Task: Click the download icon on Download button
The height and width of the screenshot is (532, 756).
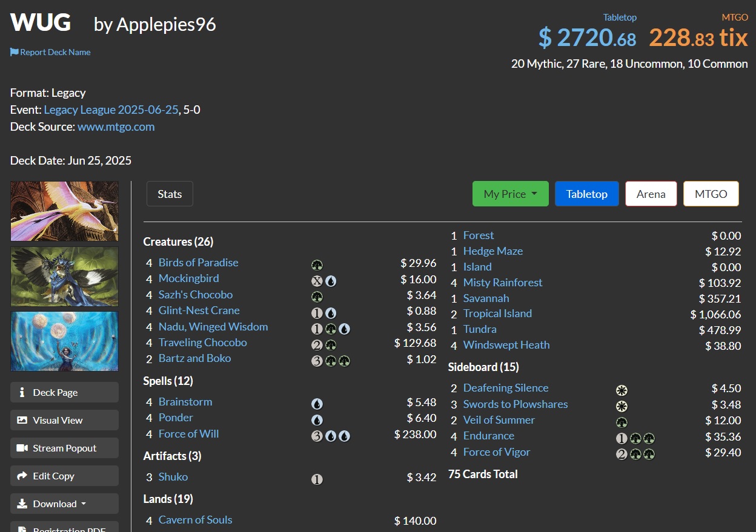Action: click(22, 504)
